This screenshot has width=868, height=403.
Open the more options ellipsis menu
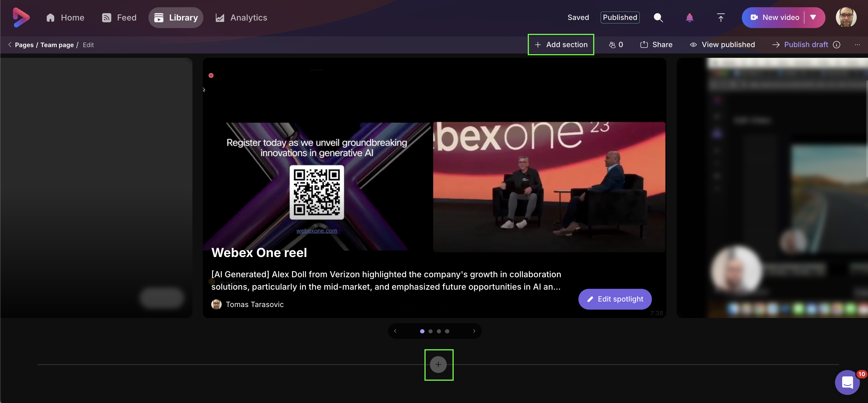pyautogui.click(x=857, y=45)
